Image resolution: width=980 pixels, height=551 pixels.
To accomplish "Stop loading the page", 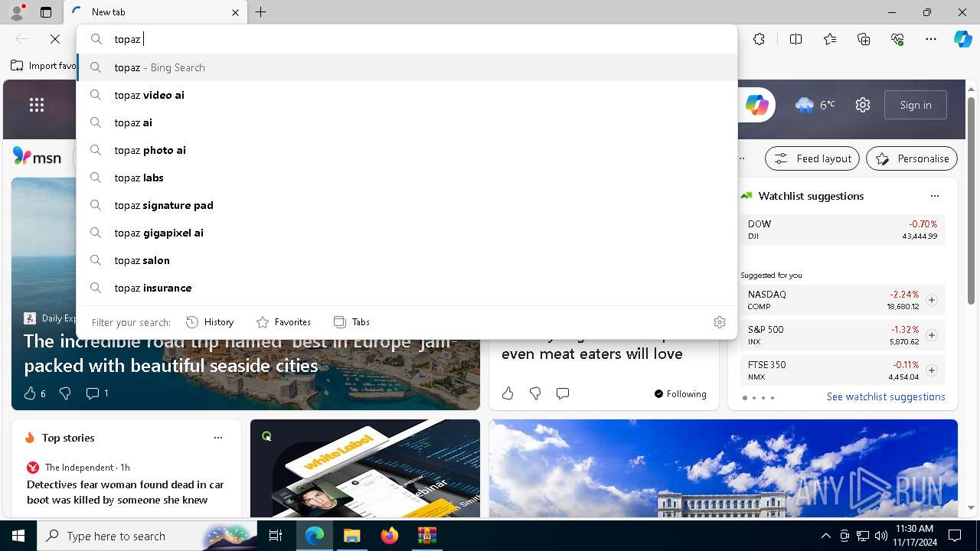I will [x=55, y=39].
